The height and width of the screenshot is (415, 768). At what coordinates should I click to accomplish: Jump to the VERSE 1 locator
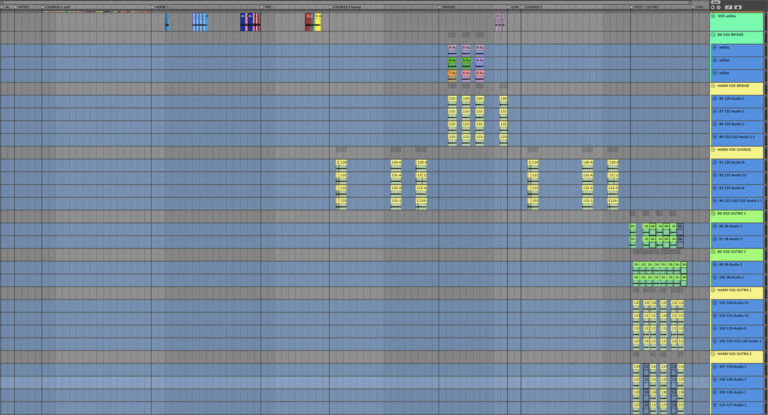pos(162,6)
